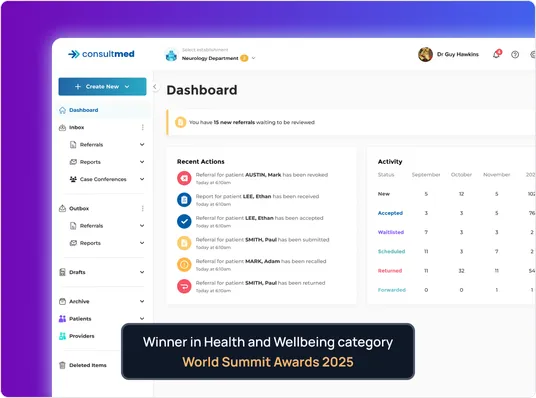Click Dr Guy Hawkins name

tap(458, 54)
